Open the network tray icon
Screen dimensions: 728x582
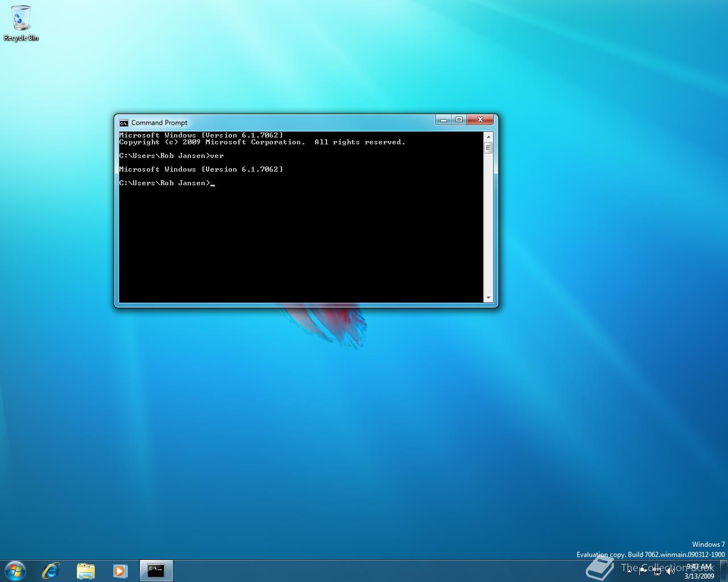point(657,571)
